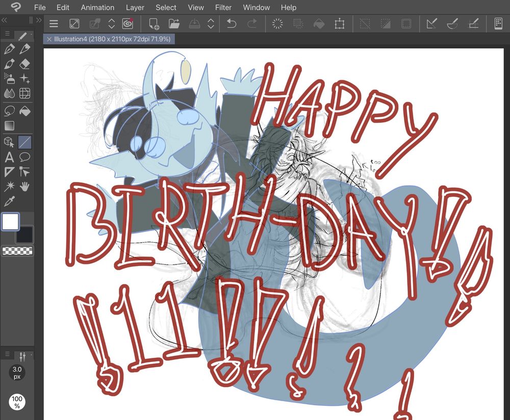510x420 pixels.
Task: Open the lower palette menu icon
Action: [x=8, y=354]
